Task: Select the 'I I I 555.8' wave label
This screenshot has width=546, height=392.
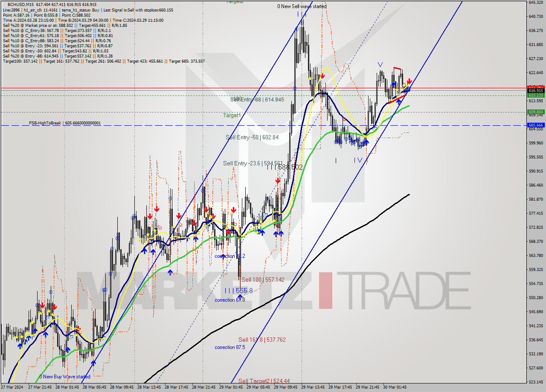Action: (239, 290)
